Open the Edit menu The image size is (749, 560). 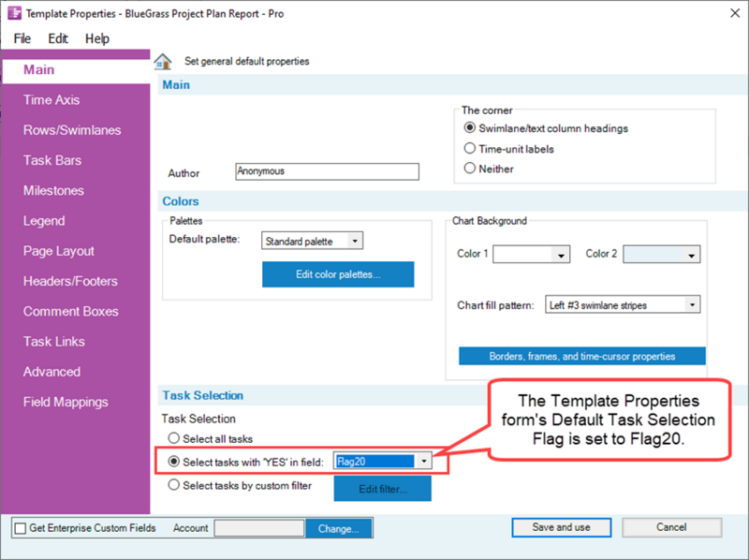pos(58,38)
